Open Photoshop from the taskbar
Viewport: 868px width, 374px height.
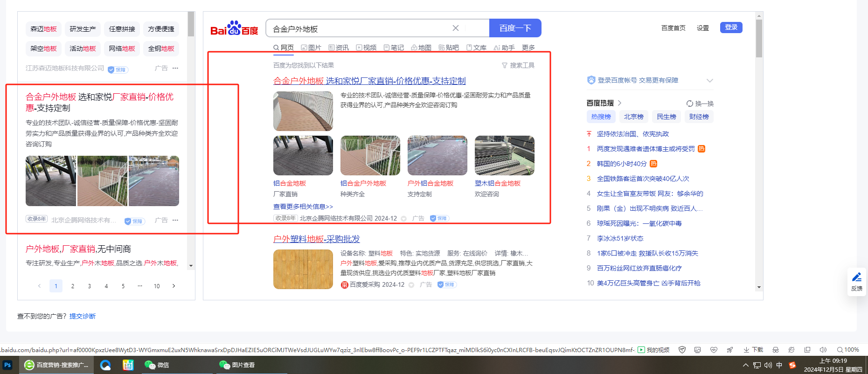(x=7, y=365)
